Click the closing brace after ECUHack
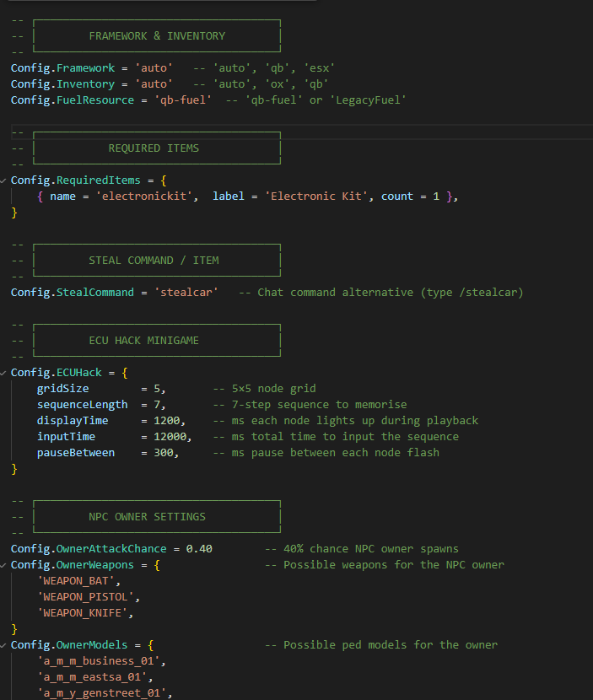The width and height of the screenshot is (593, 700). click(x=13, y=469)
